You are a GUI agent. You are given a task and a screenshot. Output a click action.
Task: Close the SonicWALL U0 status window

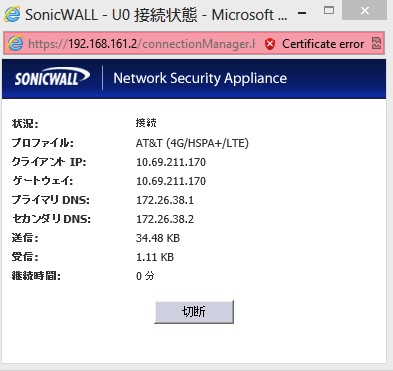[365, 11]
